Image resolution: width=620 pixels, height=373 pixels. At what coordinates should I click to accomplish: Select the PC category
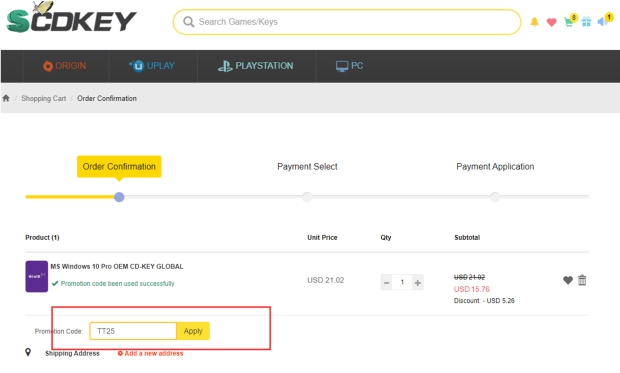tap(349, 66)
